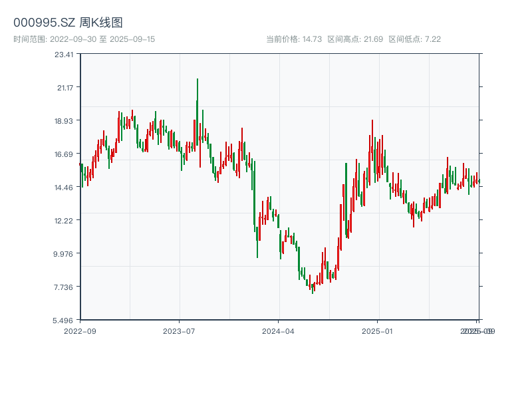Click the 21.17 y-axis price label
The image size is (532, 399).
coord(65,87)
